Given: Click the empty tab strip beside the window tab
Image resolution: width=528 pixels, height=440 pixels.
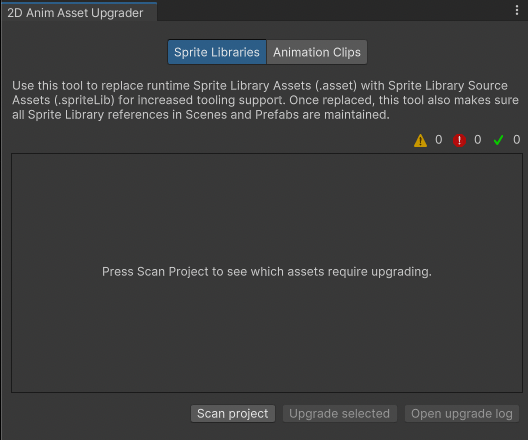Looking at the screenshot, I should (333, 11).
